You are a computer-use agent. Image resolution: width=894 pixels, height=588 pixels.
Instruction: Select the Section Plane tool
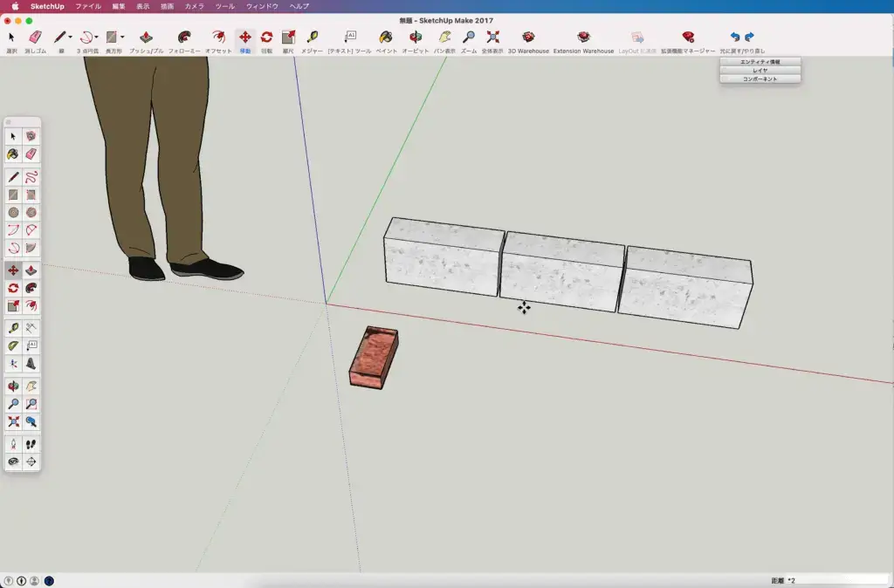coord(31,462)
